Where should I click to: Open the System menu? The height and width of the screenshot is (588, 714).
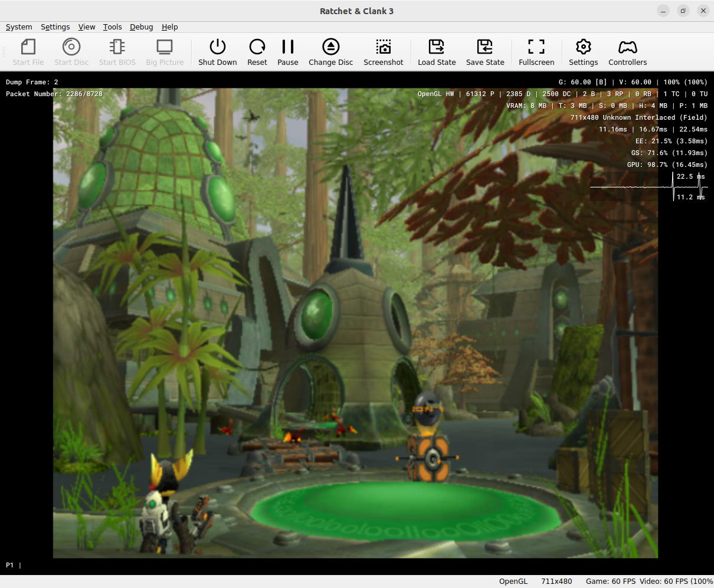19,27
